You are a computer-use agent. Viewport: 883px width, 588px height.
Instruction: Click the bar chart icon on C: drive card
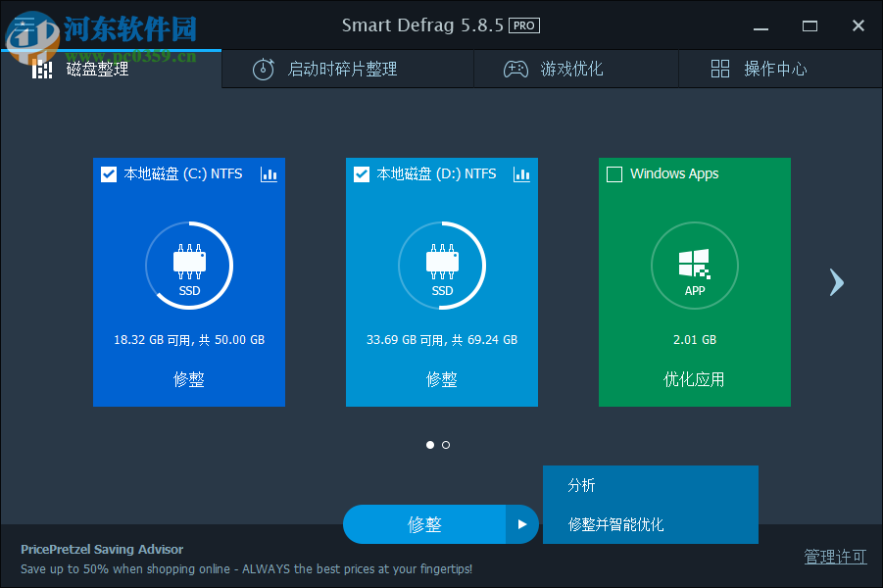coord(269,173)
